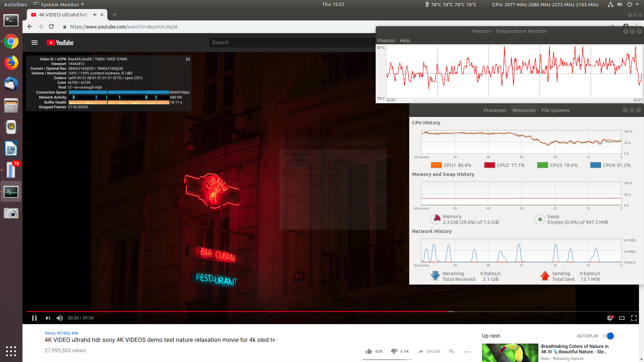Open the clock calendar Thu 15:27
The image size is (644, 362).
333,4
